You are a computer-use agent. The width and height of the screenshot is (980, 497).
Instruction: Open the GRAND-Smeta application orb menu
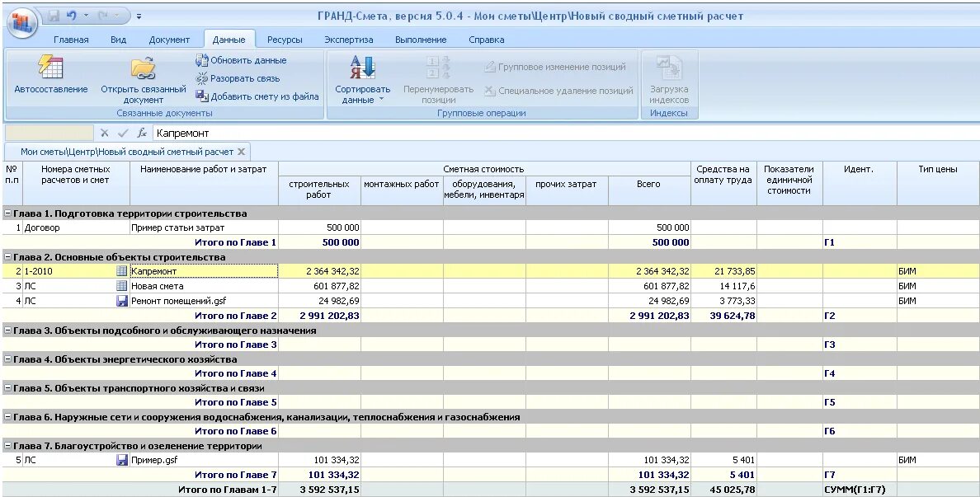(x=22, y=23)
